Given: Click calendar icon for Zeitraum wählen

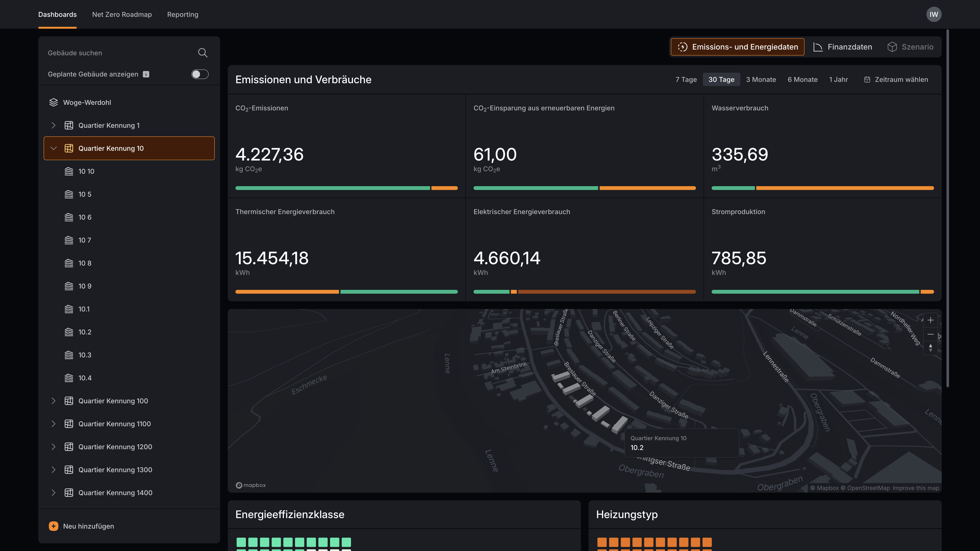Looking at the screenshot, I should tap(867, 79).
